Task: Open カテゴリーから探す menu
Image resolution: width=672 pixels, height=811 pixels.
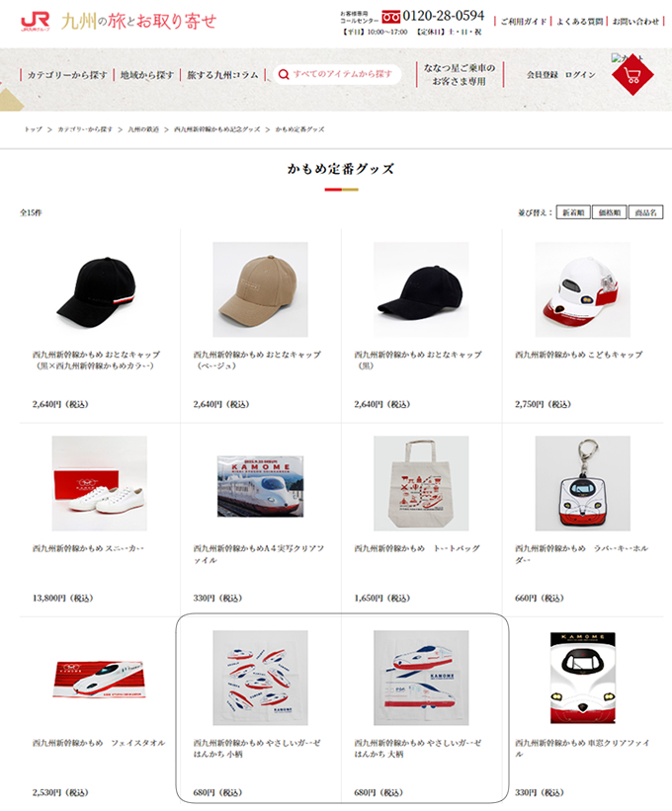Action: (x=67, y=75)
